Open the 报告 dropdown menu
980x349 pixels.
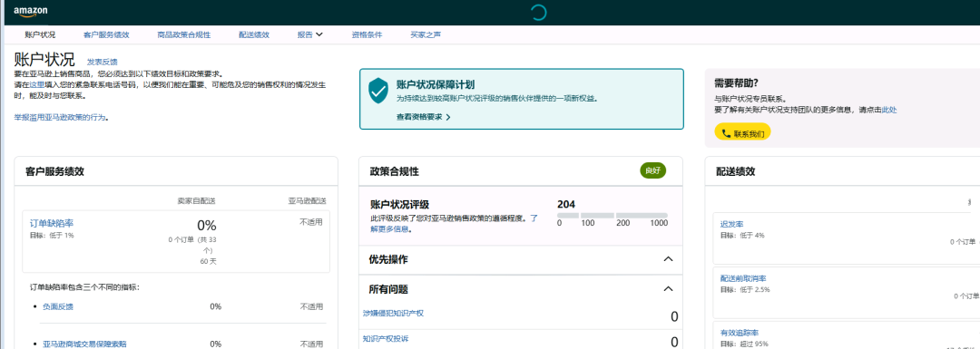[310, 35]
